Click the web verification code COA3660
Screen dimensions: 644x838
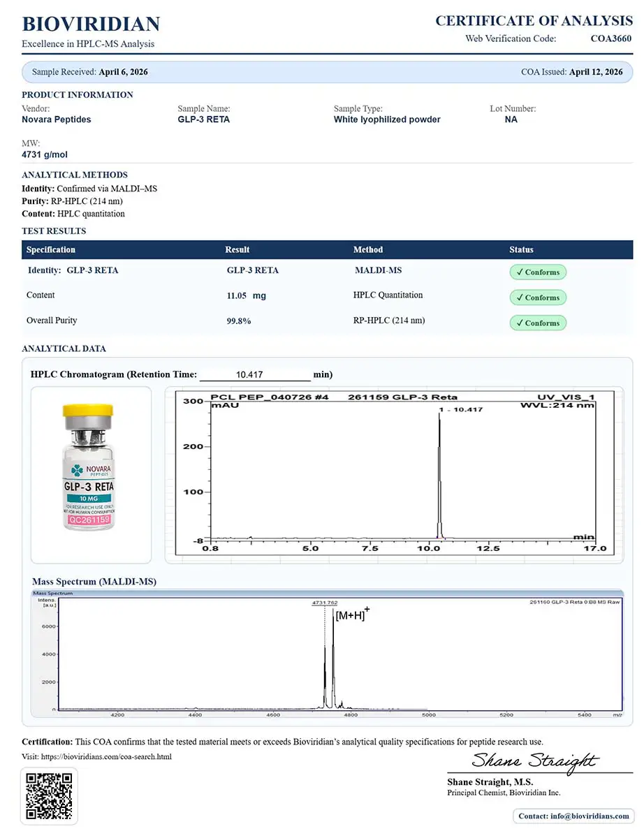tap(611, 39)
